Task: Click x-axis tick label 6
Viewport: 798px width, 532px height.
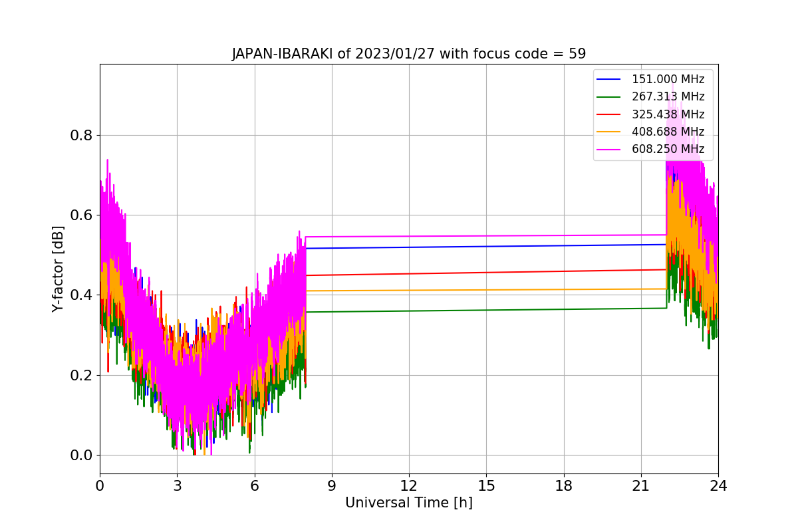Action: (x=254, y=485)
